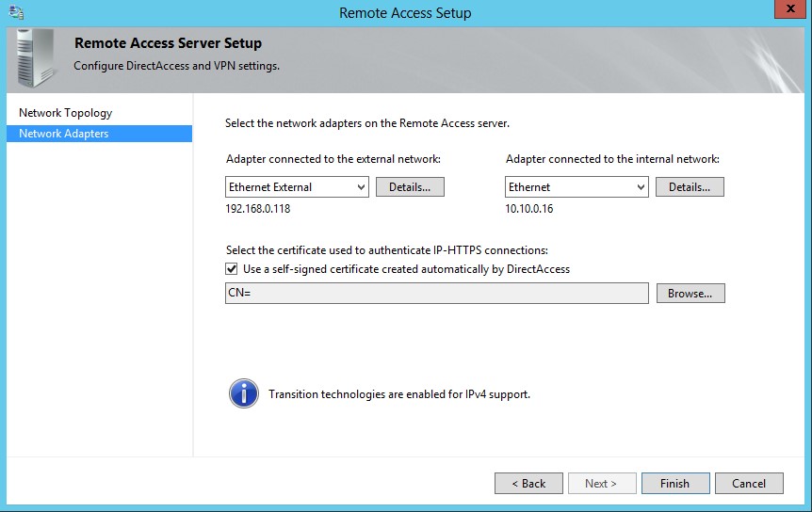Click the server tower icon in header

click(x=36, y=57)
